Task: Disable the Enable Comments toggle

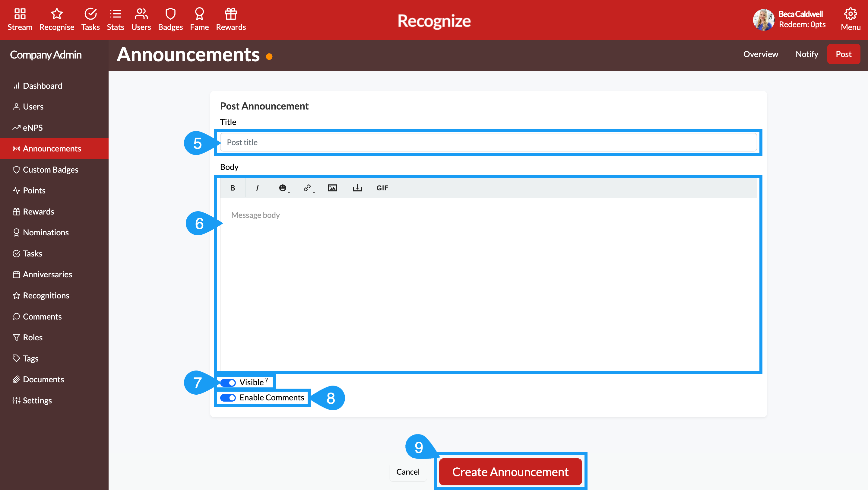Action: (228, 398)
